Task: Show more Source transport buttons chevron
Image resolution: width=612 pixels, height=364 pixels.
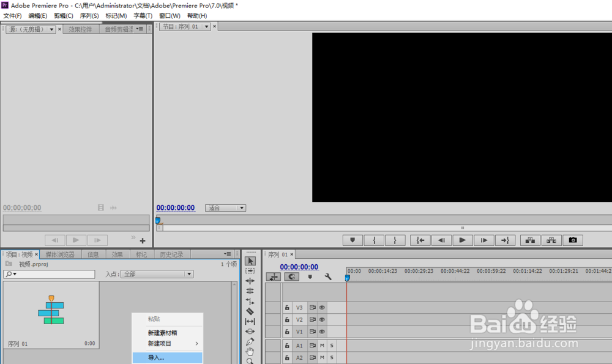Action: tap(133, 237)
